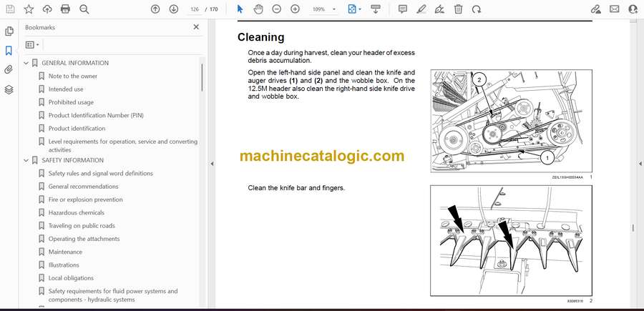Open the bookmark options menu dropdown
Image resolution: width=644 pixels, height=311 pixels.
click(x=32, y=45)
